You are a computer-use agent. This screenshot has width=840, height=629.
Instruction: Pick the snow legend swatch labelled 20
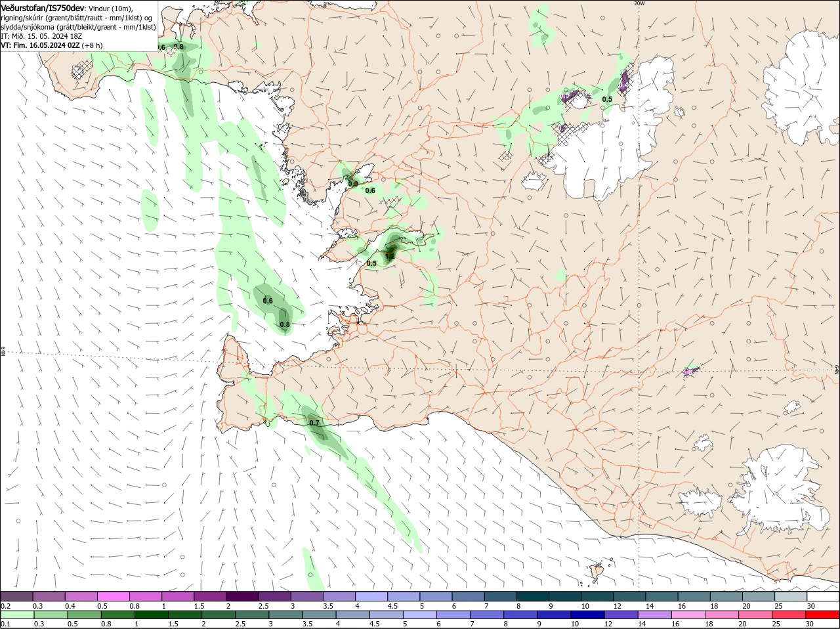pyautogui.click(x=758, y=596)
